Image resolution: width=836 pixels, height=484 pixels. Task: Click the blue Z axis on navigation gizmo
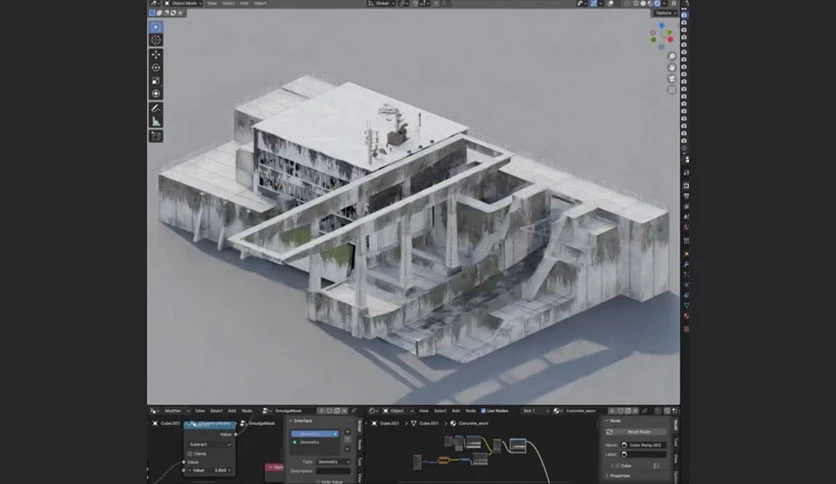[662, 26]
